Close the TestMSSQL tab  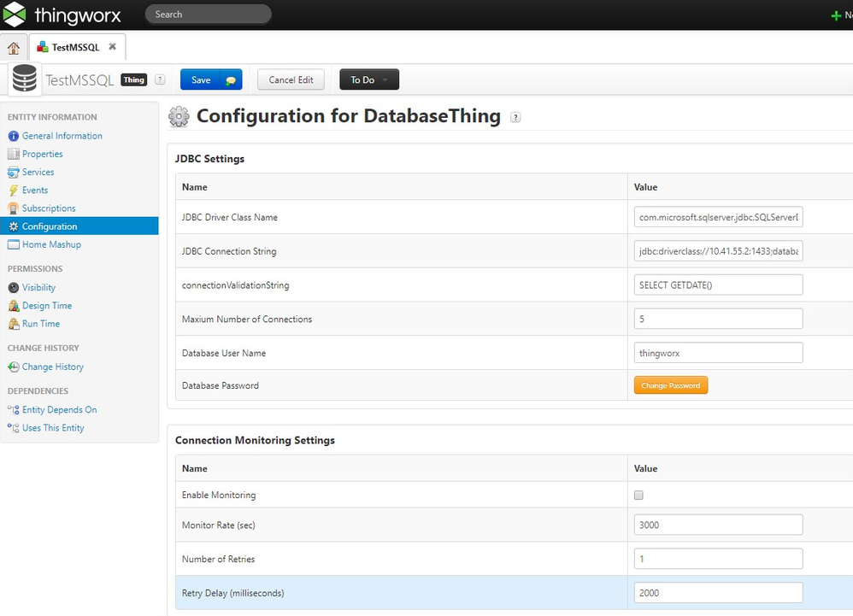point(112,47)
